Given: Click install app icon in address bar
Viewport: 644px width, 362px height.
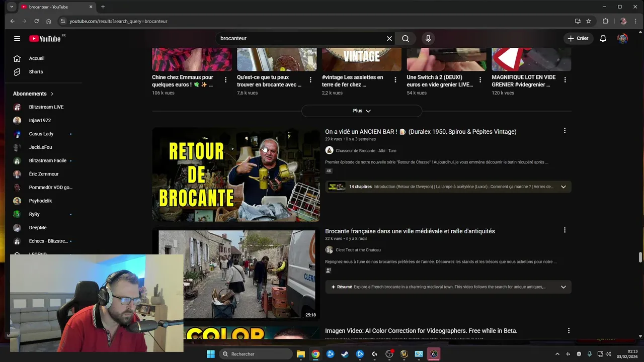Looking at the screenshot, I should coord(578,21).
